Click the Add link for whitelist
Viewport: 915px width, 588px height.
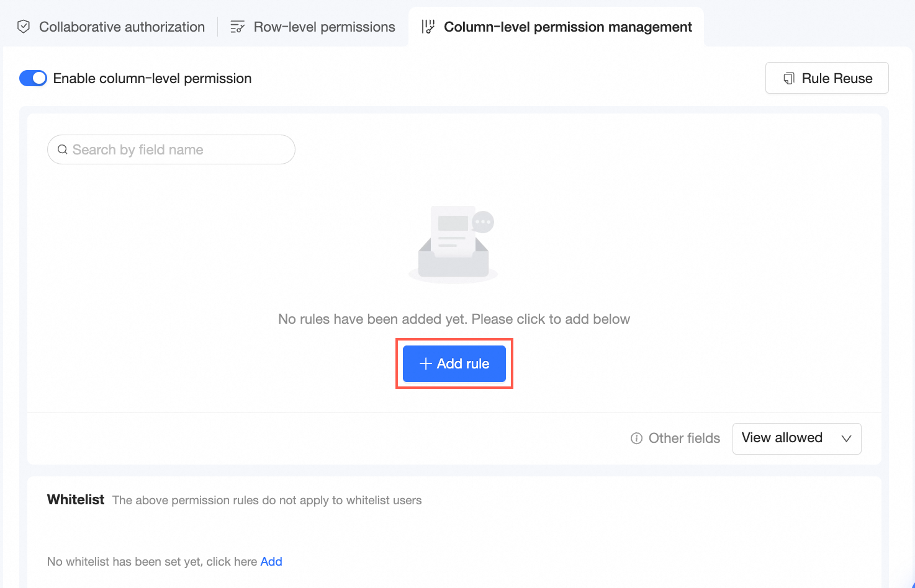click(x=271, y=561)
